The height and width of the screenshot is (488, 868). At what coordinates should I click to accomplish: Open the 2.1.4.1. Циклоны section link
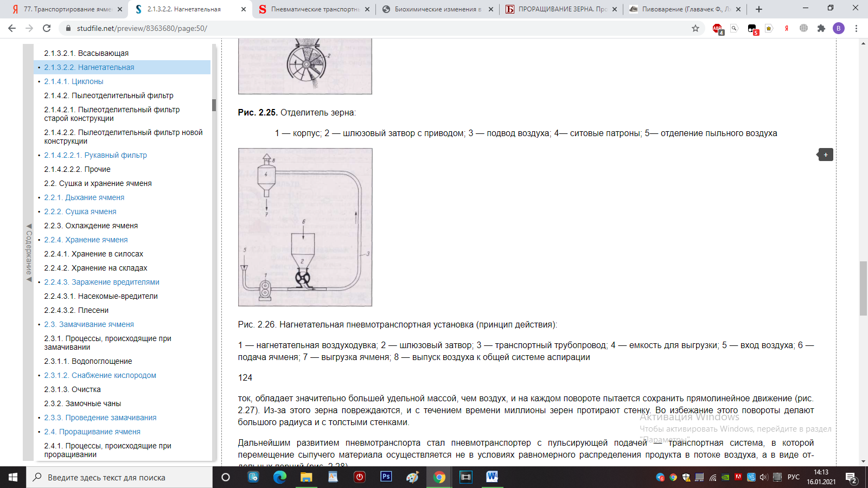coord(74,81)
